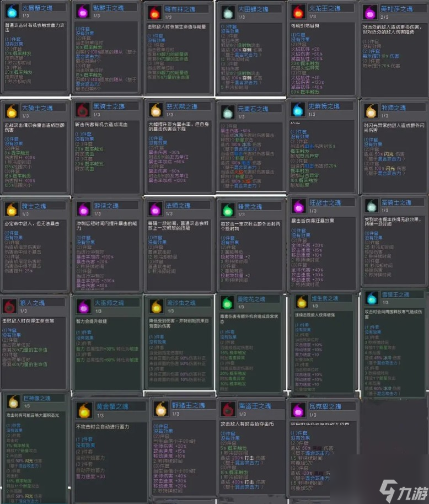Click the title text 水晶蟹之魂
Image resolution: width=429 pixels, height=504 pixels.
pos(37,8)
